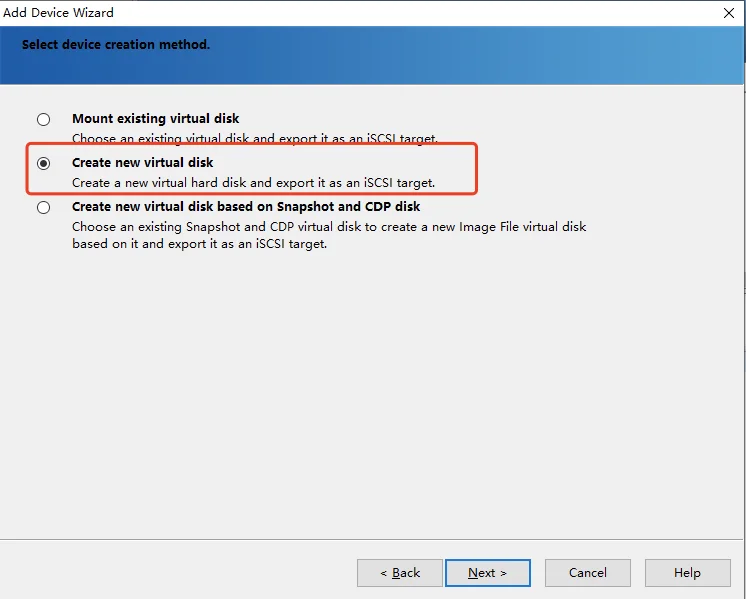Click the Next > button
Screen dimensions: 746x599
click(488, 573)
